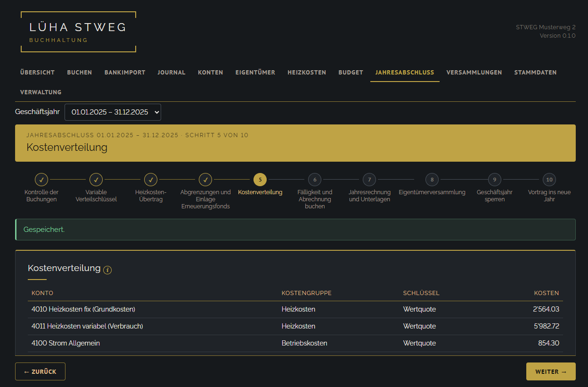This screenshot has width=588, height=387.
Task: Open the Budget menu item
Action: pos(351,73)
